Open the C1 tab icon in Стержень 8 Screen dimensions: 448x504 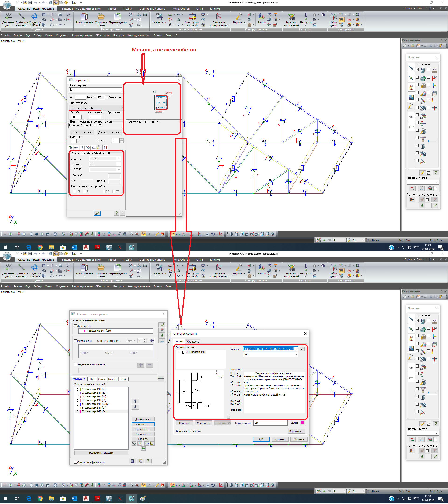(x=94, y=147)
